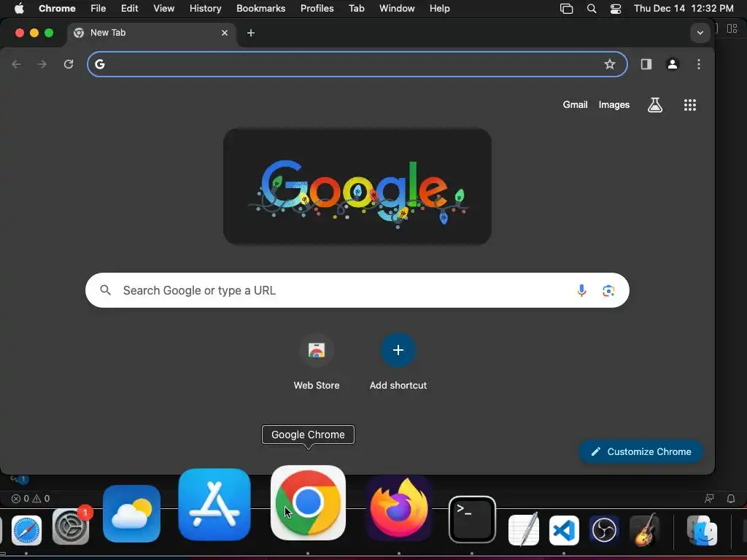Open Finder from the Dock
The height and width of the screenshot is (560, 747).
point(702,530)
